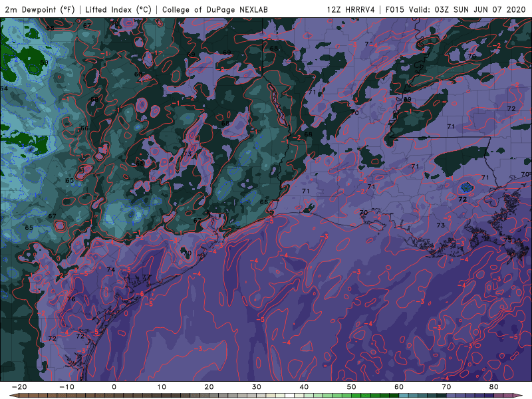This screenshot has width=532, height=399.
Task: Click the 10 label on the color scale
Action: coord(162,387)
